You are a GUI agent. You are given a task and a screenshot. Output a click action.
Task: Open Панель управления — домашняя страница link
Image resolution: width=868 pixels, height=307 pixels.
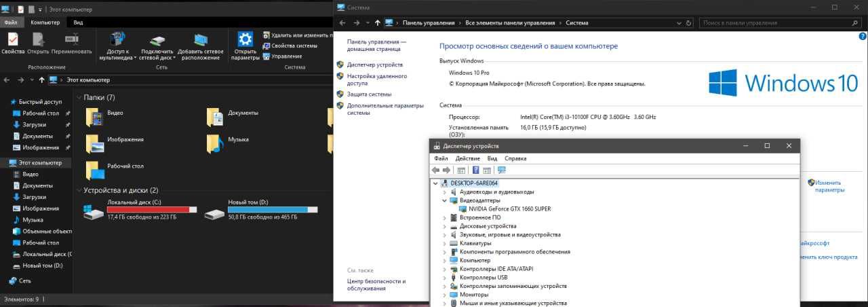pyautogui.click(x=377, y=46)
